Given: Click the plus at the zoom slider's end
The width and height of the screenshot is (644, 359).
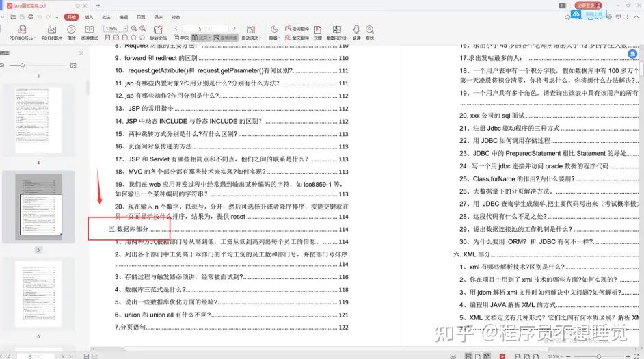Looking at the screenshot, I should tap(628, 356).
